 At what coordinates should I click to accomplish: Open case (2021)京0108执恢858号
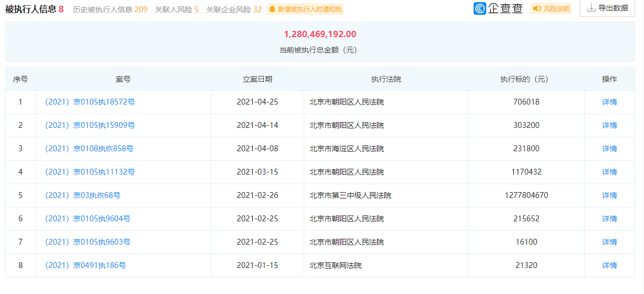coord(88,149)
